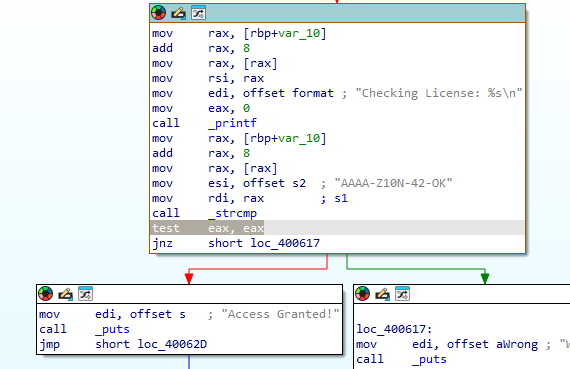Select highlighted 'test eax, eax' line
This screenshot has height=369, width=570.
point(337,228)
